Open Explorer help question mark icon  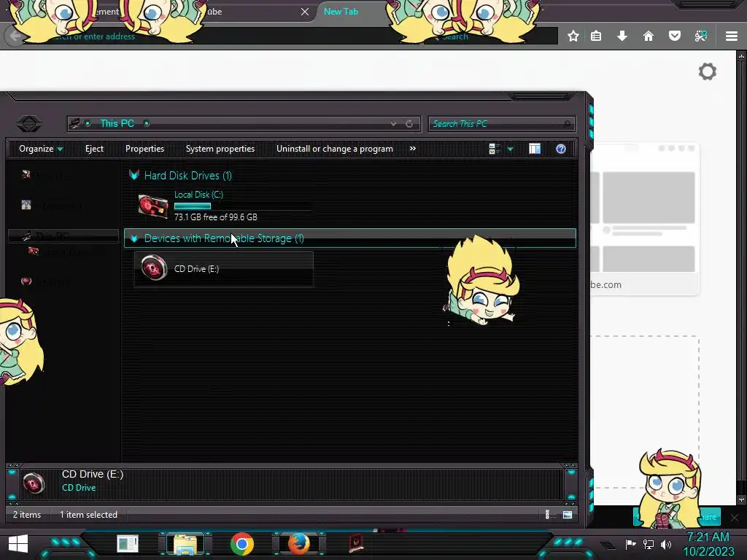pos(561,149)
